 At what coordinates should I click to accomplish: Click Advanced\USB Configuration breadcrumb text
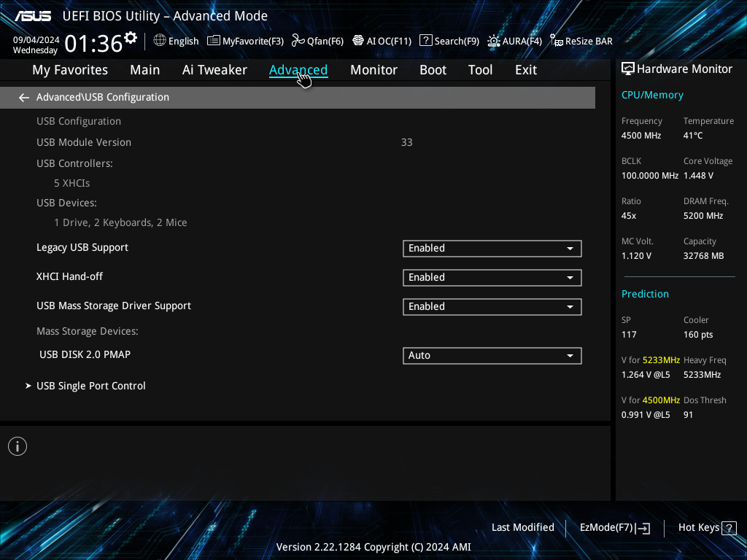point(103,97)
